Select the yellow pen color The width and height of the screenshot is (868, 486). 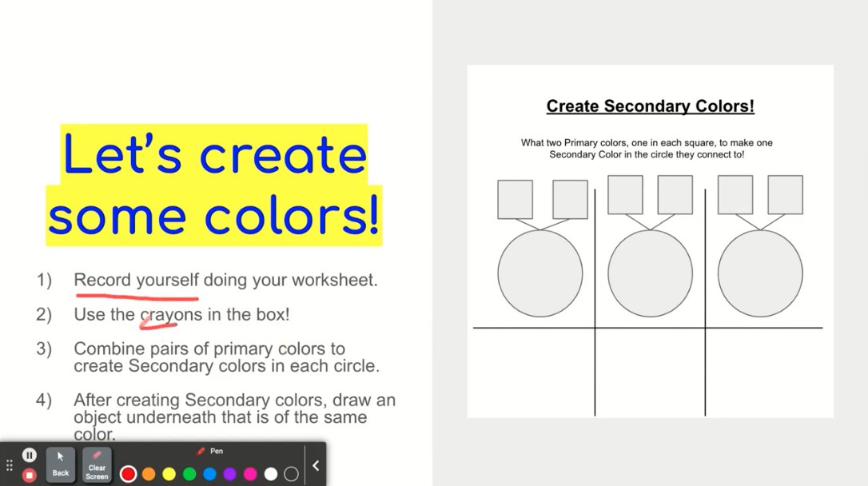pos(169,474)
